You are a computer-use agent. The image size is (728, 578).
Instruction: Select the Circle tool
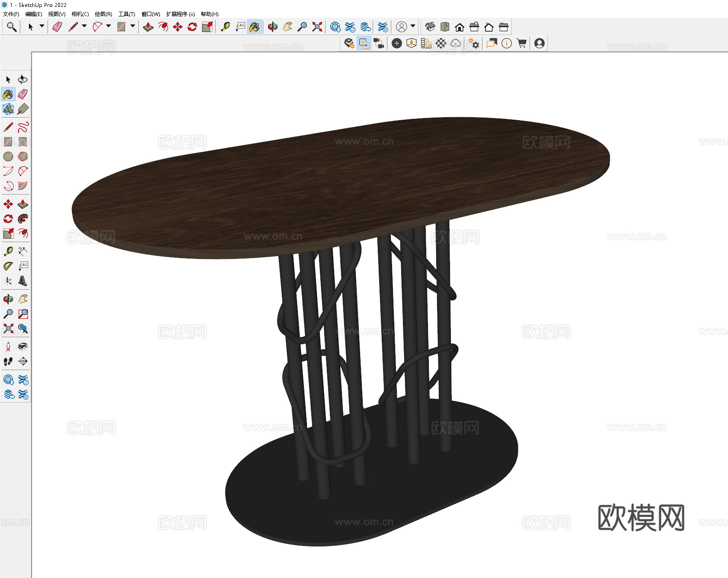[8, 156]
